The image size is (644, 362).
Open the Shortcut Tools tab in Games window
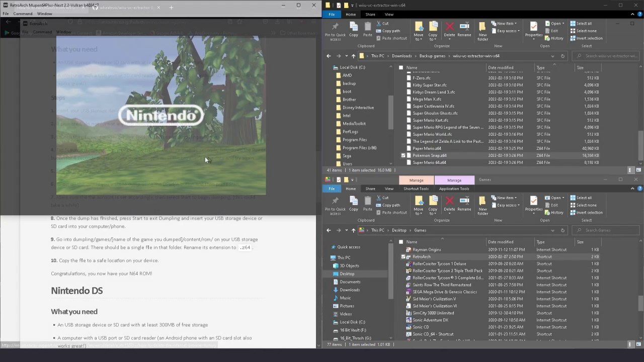(416, 189)
